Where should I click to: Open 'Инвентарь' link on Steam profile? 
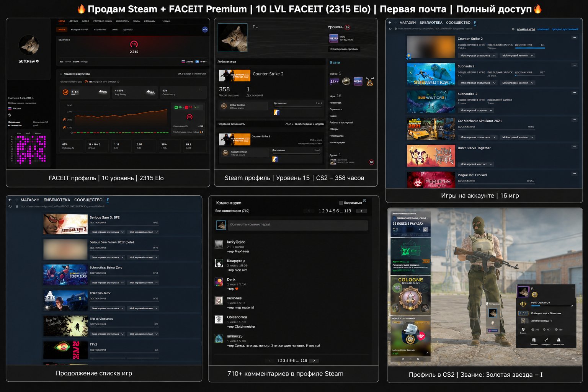tap(335, 103)
